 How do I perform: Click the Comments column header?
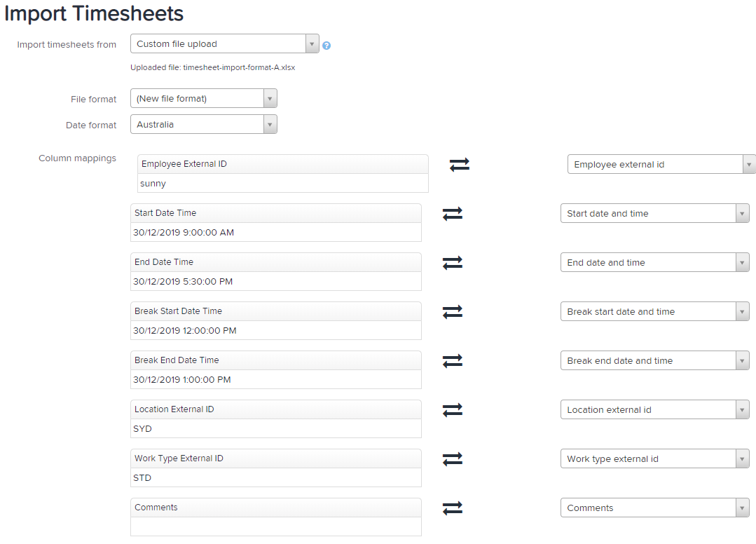point(276,508)
